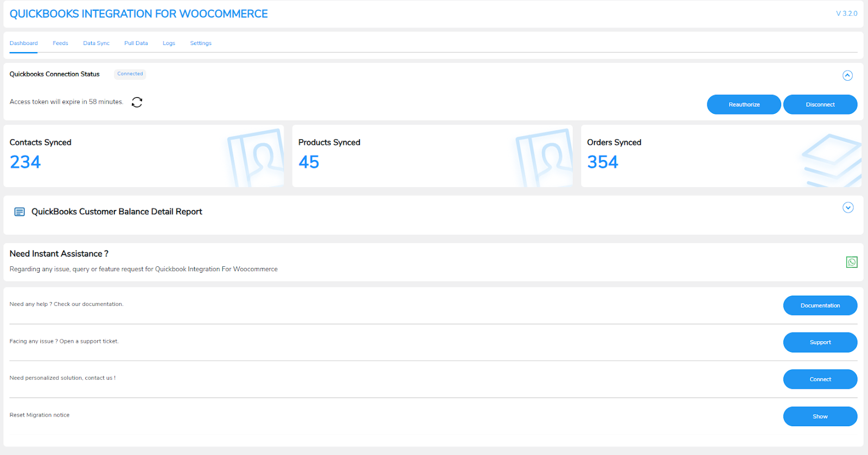Click Show to reset migration notice
The image size is (868, 455).
pyautogui.click(x=820, y=416)
